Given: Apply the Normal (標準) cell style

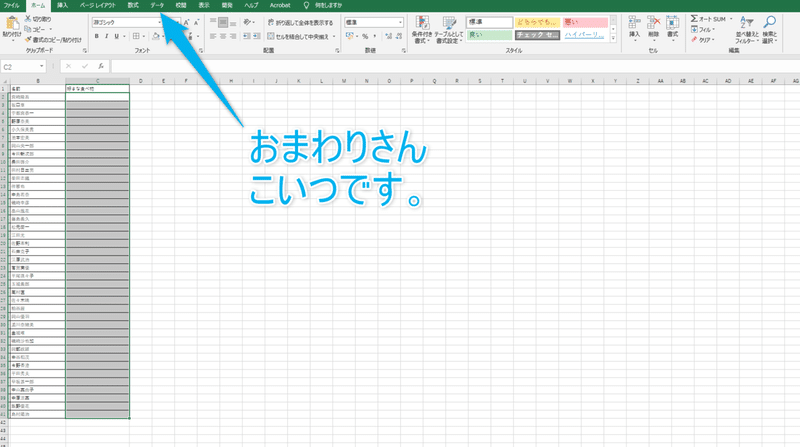Looking at the screenshot, I should point(489,22).
